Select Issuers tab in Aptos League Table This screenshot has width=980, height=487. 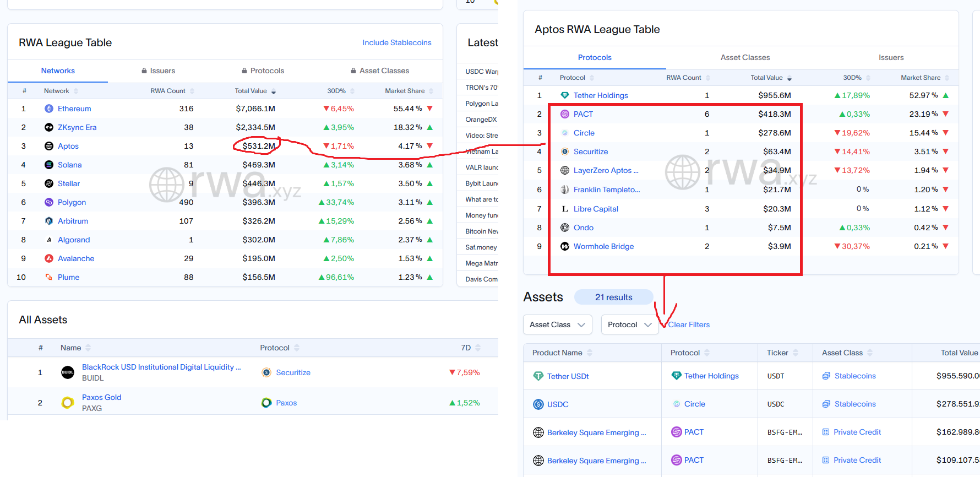pyautogui.click(x=891, y=57)
